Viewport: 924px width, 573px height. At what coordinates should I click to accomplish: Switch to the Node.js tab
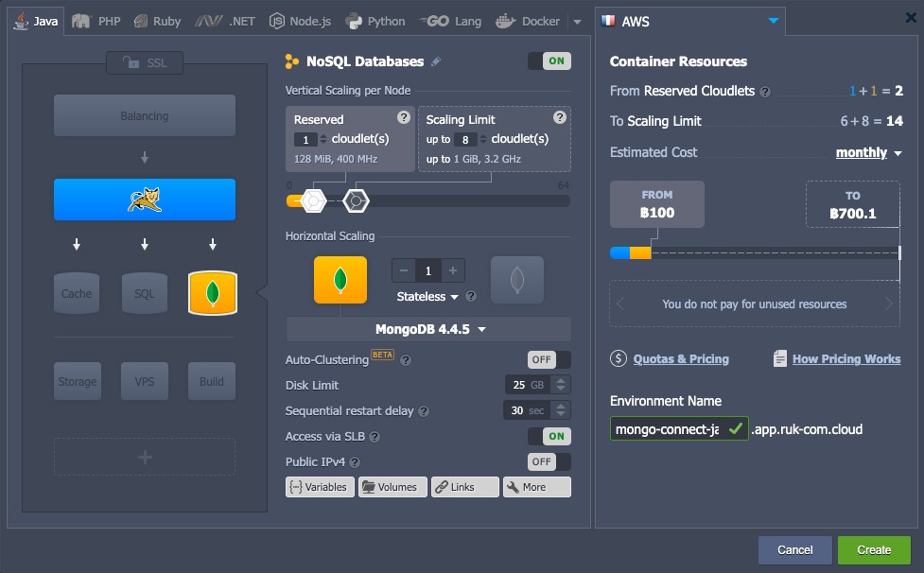(300, 21)
